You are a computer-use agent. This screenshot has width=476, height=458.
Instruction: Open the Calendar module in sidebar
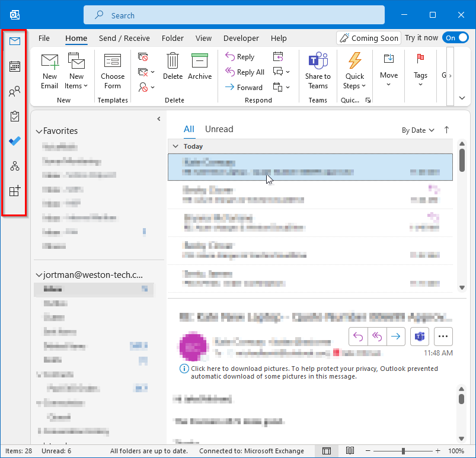(x=15, y=66)
